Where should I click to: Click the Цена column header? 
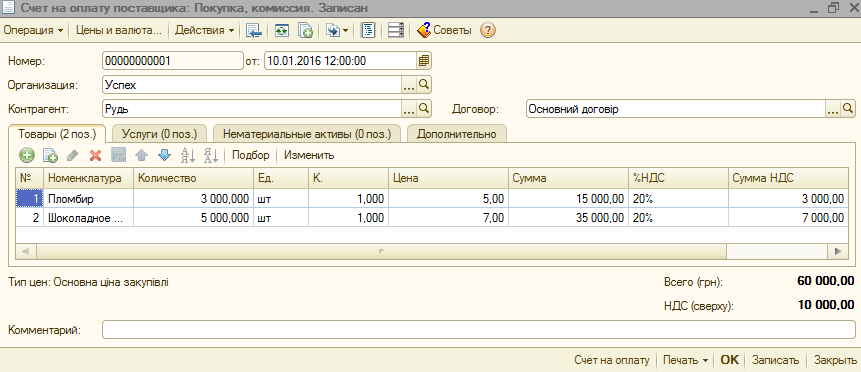click(x=448, y=178)
